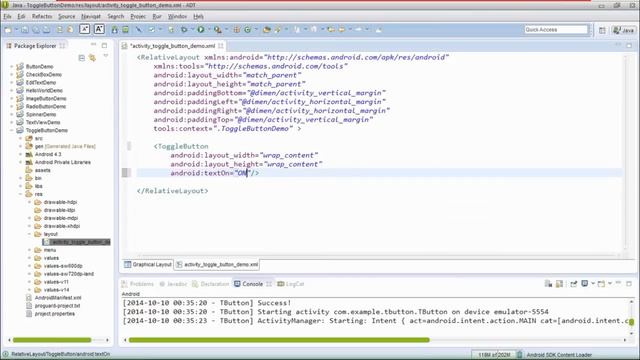This screenshot has height=360, width=640.
Task: Click the Debug bug icon in toolbar
Action: coord(184,29)
